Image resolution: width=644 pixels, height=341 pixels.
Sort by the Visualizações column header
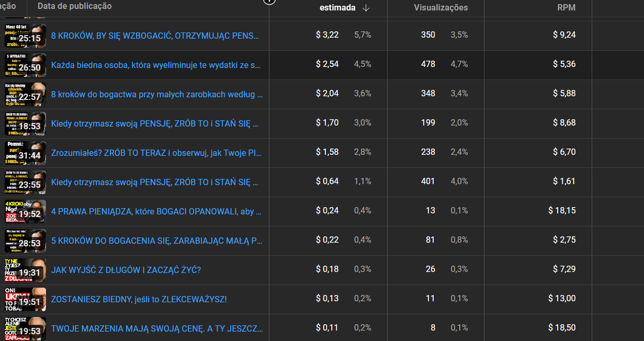pyautogui.click(x=440, y=8)
